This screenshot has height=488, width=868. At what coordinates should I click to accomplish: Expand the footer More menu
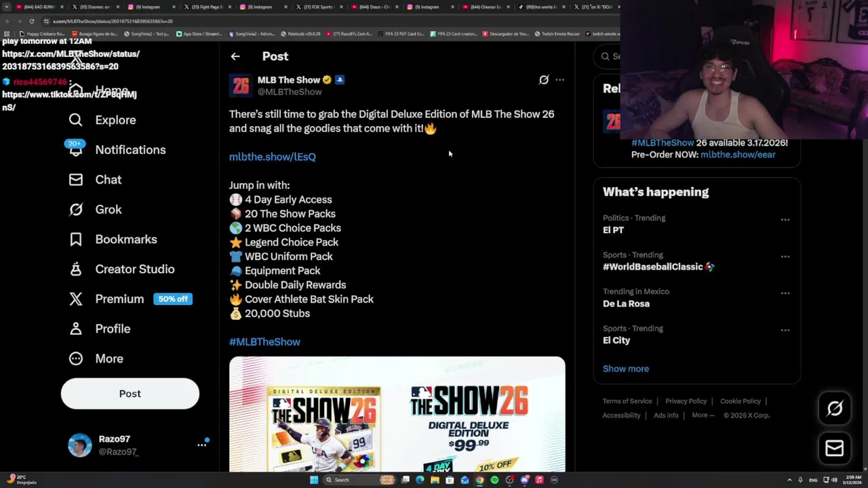[x=703, y=415]
